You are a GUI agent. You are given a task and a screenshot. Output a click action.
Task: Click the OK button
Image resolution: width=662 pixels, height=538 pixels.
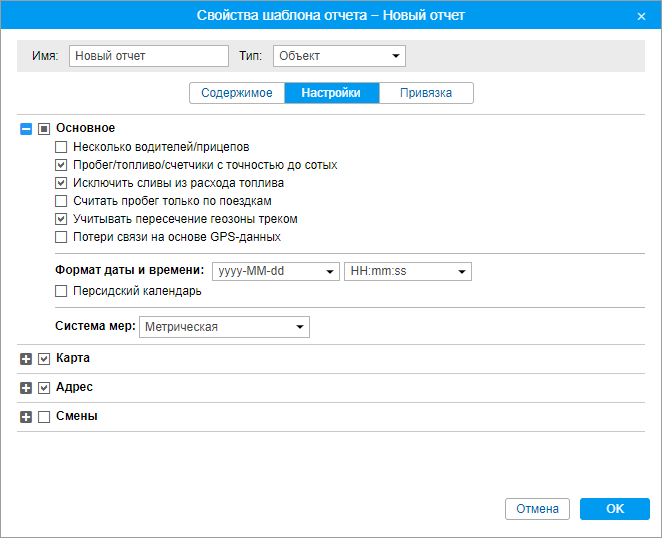tap(614, 509)
